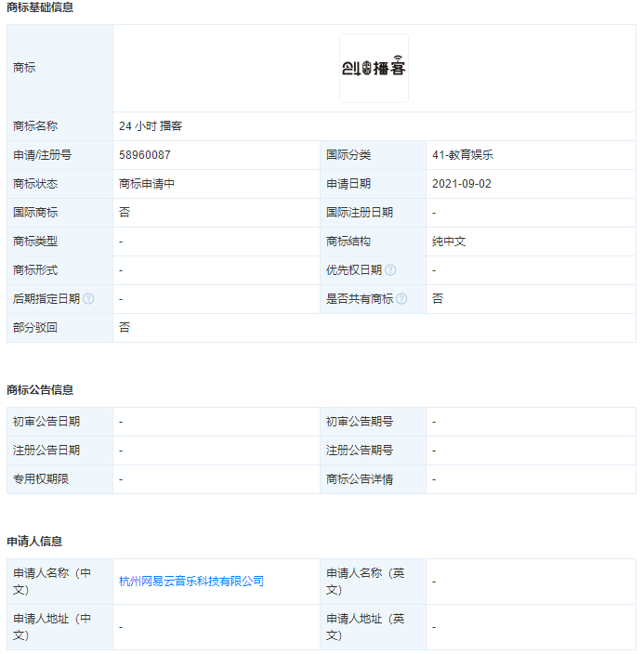
Task: Click the 初审公告日期 label cell
Action: coord(59,422)
